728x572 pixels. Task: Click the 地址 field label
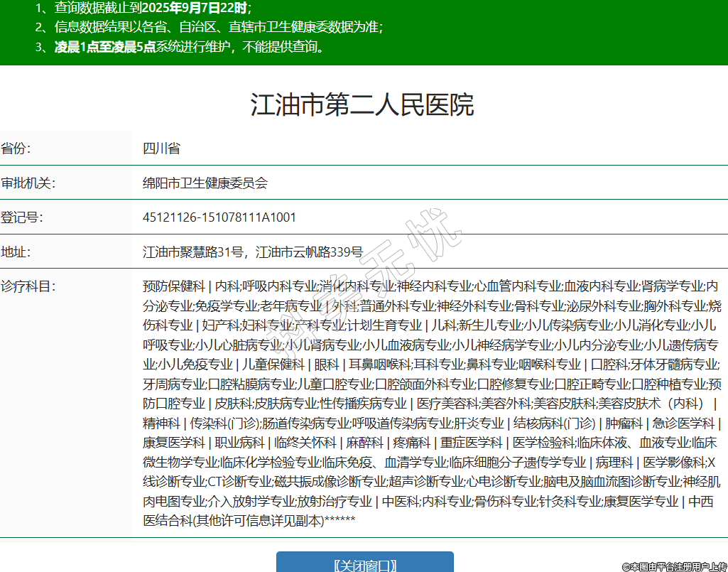[16, 252]
